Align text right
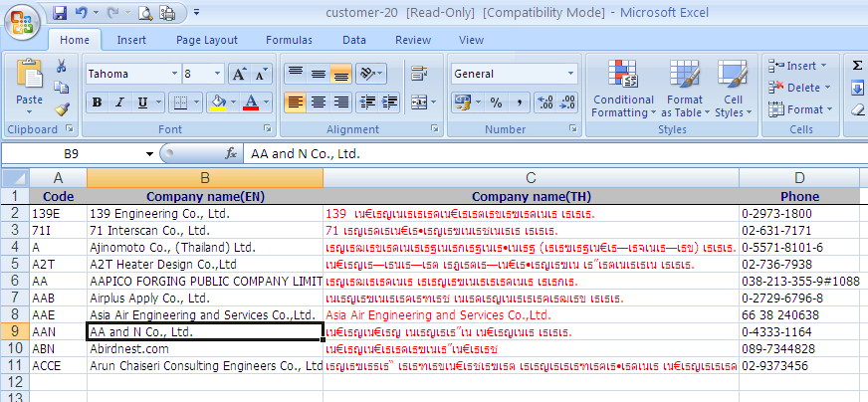This screenshot has height=402, width=868. [341, 102]
